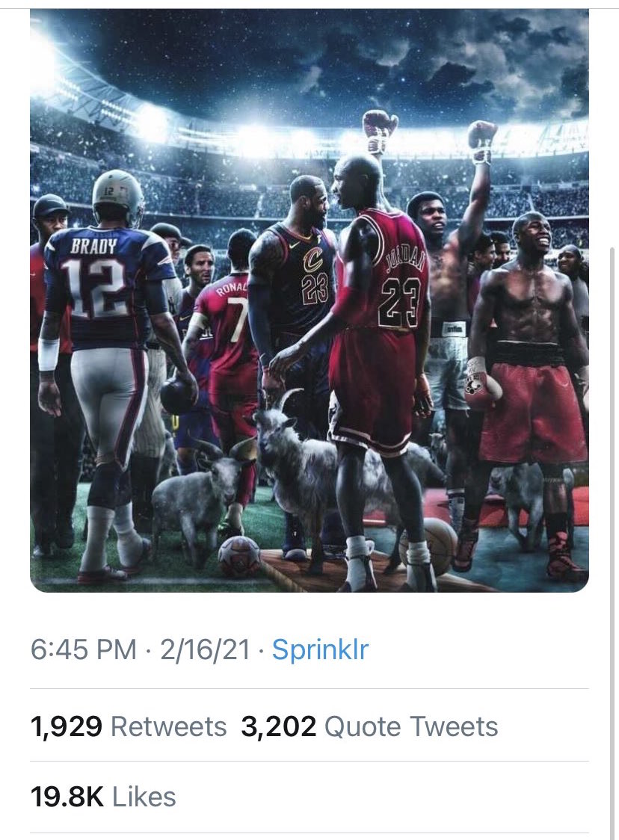Open the 3,202 Quote Tweets list
Image resolution: width=619 pixels, height=840 pixels.
[x=369, y=726]
